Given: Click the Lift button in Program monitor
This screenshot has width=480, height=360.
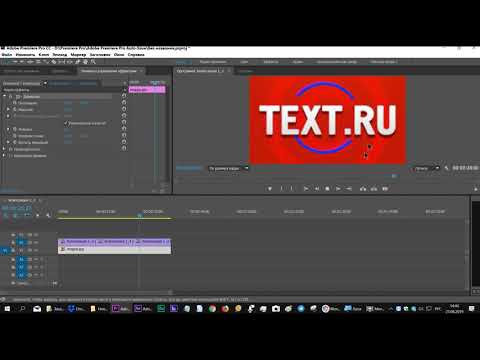Looking at the screenshot, I should pyautogui.click(x=363, y=189).
